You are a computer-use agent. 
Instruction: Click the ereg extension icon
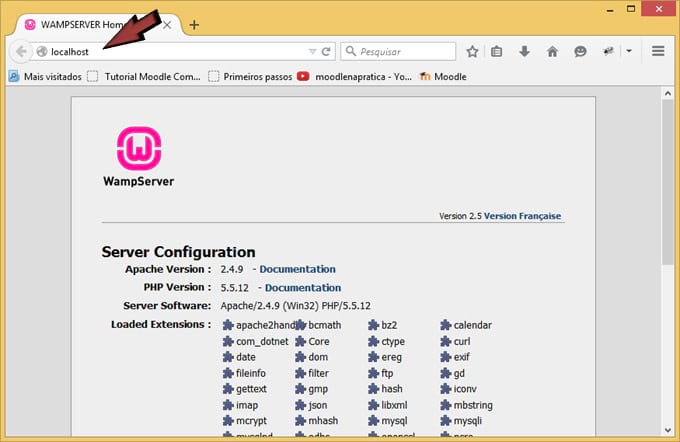(x=373, y=357)
